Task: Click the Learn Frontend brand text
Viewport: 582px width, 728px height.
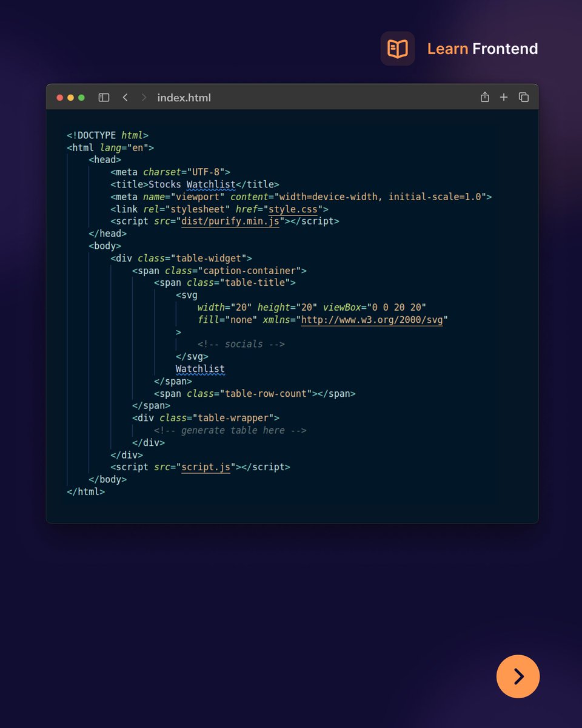Action: (483, 49)
